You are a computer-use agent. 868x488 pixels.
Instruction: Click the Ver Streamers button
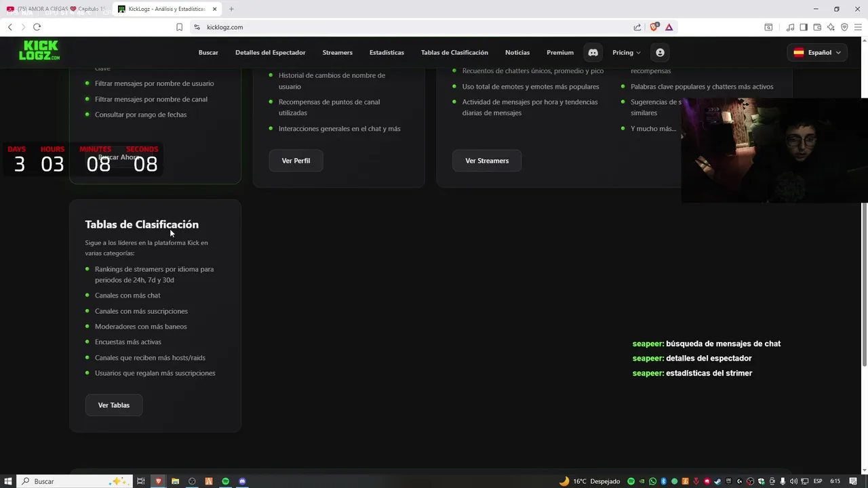pos(487,161)
